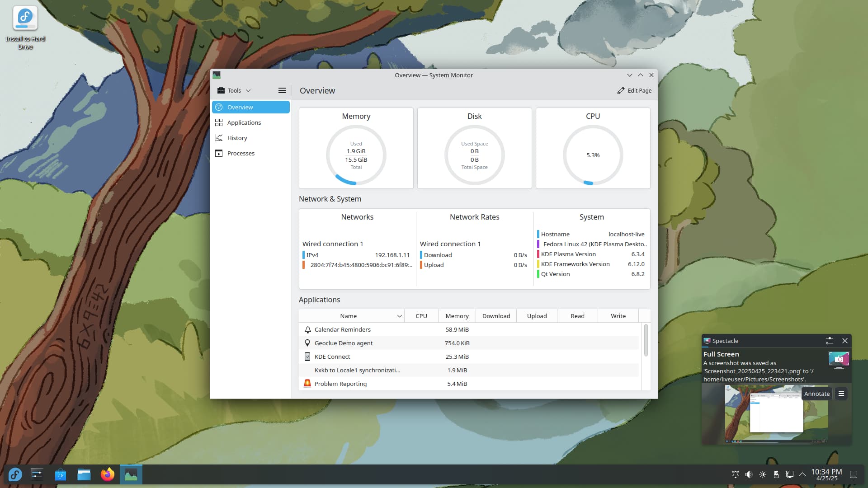Open the Tools dropdown menu
The height and width of the screenshot is (488, 868).
(x=234, y=90)
